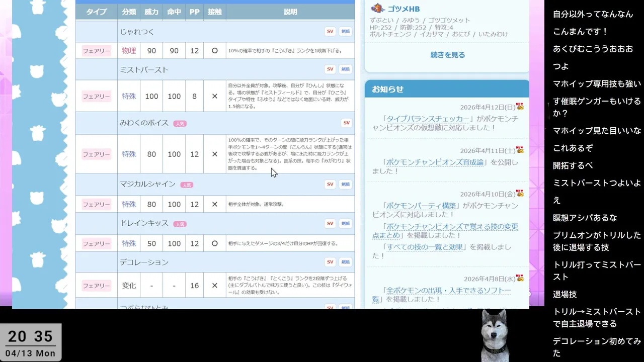Click the フェアリー type badge in the みわくのボイス row
Viewport: 644px width, 362px height.
(x=96, y=154)
